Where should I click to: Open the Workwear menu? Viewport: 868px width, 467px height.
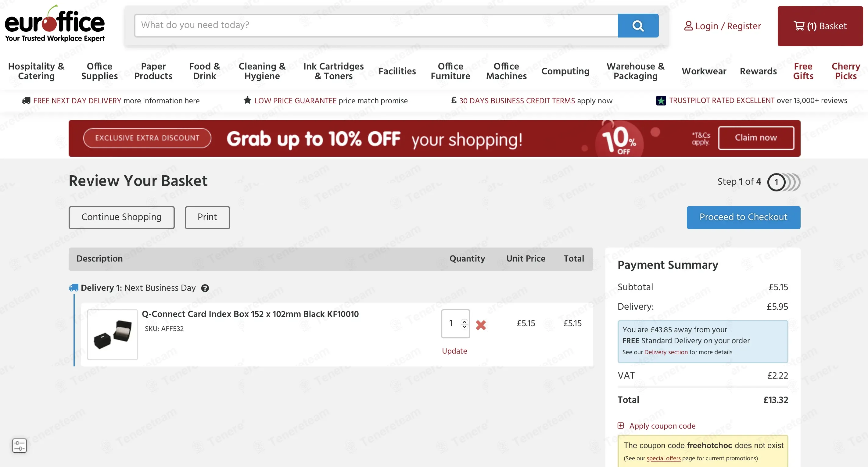[704, 71]
